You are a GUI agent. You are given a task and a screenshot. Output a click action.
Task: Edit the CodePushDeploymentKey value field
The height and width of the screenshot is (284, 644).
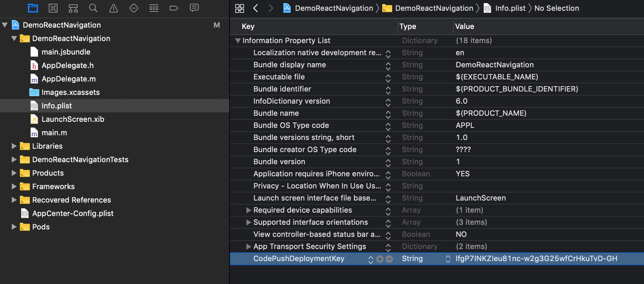tap(536, 259)
